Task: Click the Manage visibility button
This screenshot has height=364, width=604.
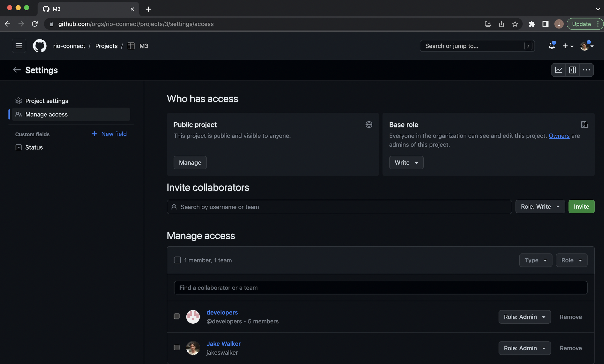Action: coord(190,163)
